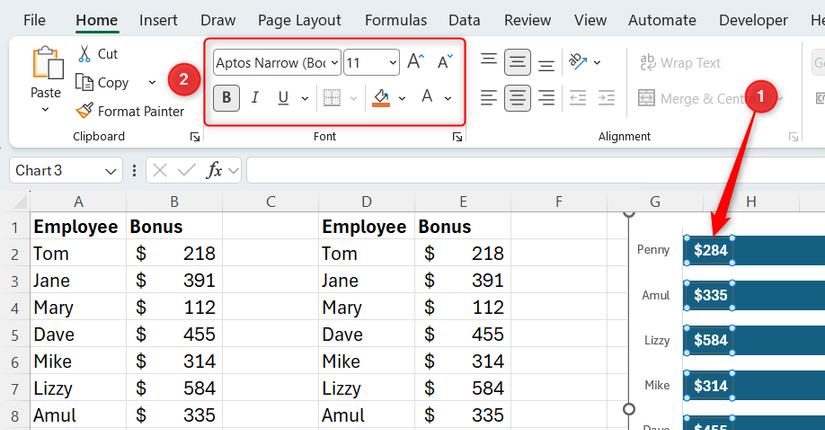The height and width of the screenshot is (430, 825).
Task: Click into the formula bar input
Action: tap(536, 171)
